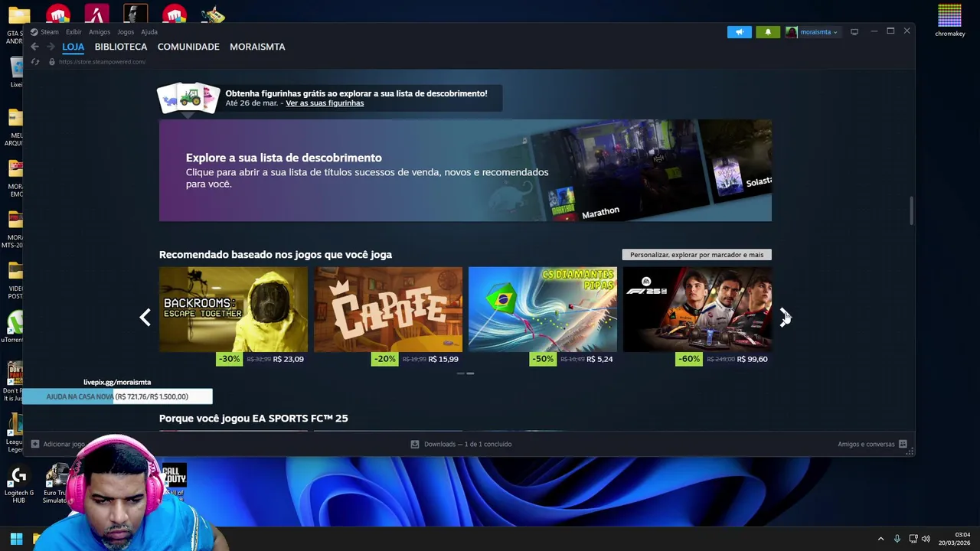This screenshot has width=980, height=551.
Task: Open the uTorrent desktop shortcut
Action: 13,327
